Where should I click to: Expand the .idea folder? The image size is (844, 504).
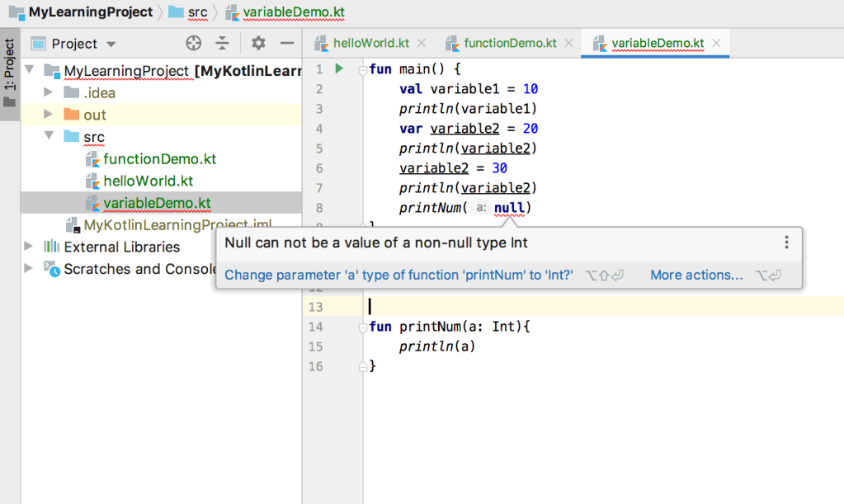[48, 92]
